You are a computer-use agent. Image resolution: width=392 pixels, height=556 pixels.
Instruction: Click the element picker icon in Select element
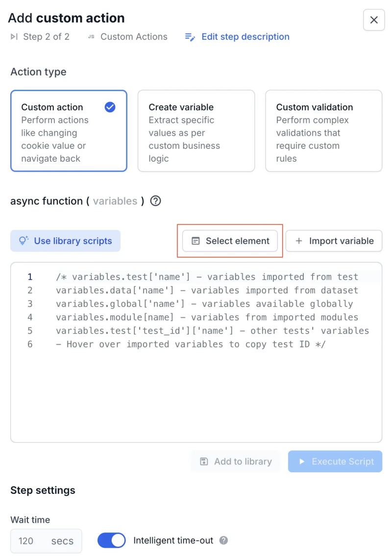pyautogui.click(x=196, y=241)
